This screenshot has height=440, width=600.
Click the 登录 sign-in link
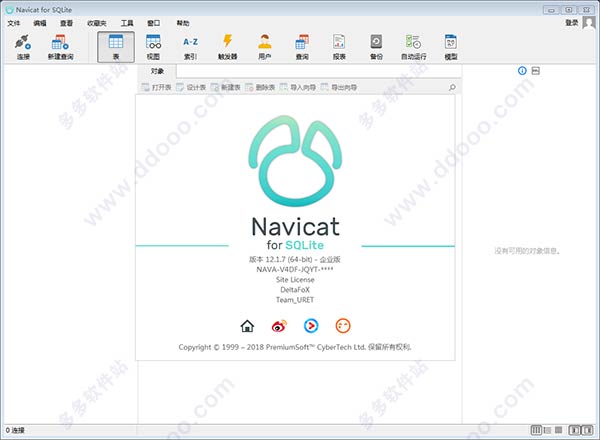572,23
